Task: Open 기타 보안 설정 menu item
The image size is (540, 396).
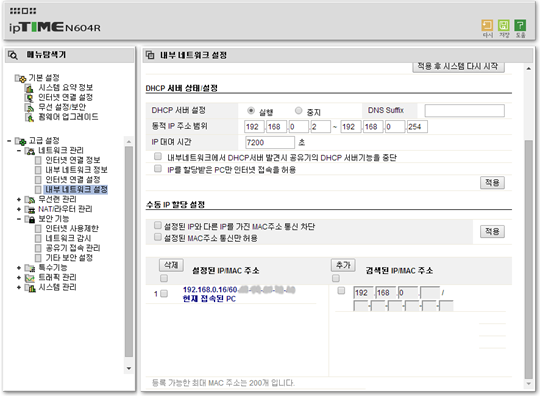Action: click(x=69, y=258)
